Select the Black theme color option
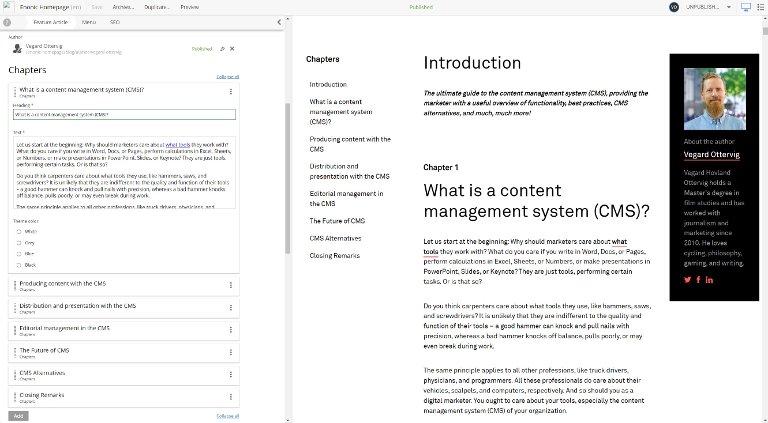768x423 pixels. 19,265
